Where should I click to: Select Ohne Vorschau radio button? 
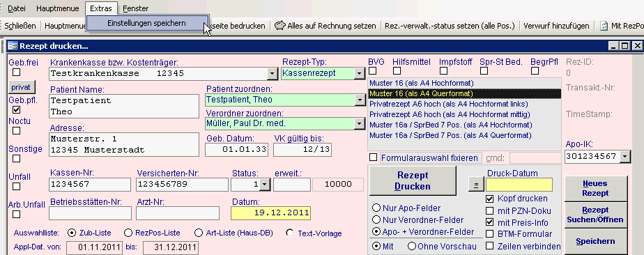pos(411,247)
